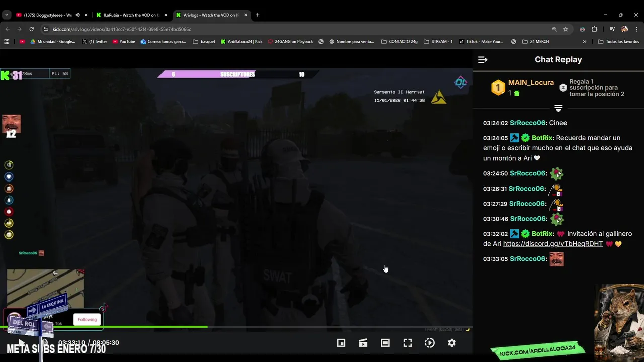This screenshot has width=644, height=362.
Task: Switch to theater mode view
Action: 385,343
